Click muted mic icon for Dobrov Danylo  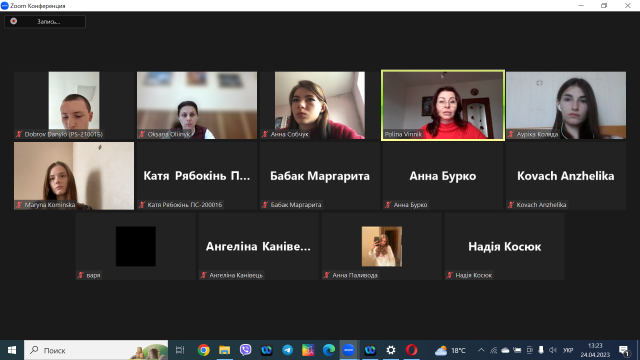coord(19,134)
